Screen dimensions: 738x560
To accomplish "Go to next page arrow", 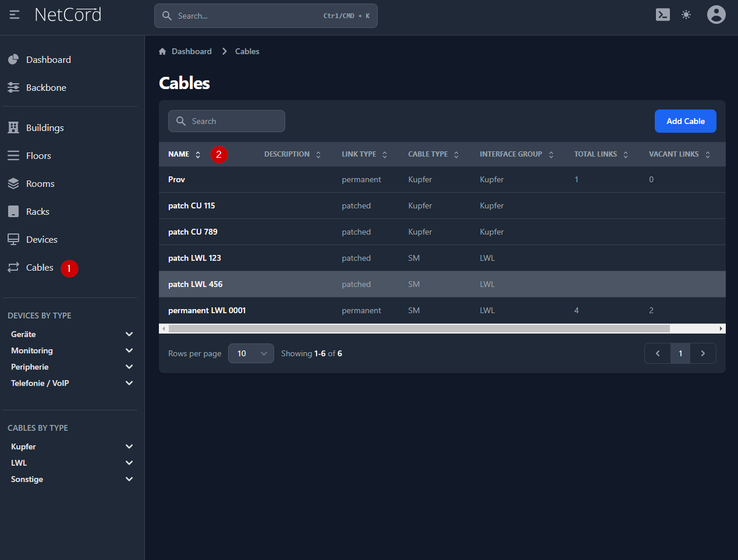I will point(702,353).
